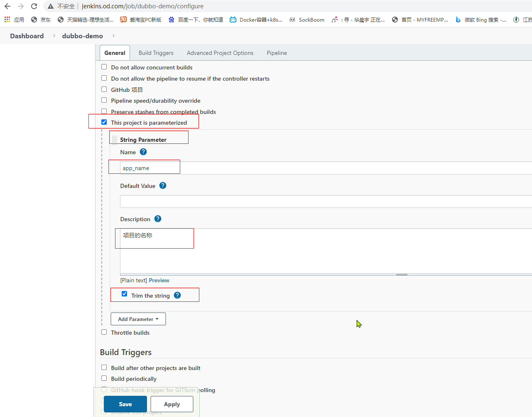Open the 百度一下 bookmark
The height and width of the screenshot is (417, 532).
(196, 20)
